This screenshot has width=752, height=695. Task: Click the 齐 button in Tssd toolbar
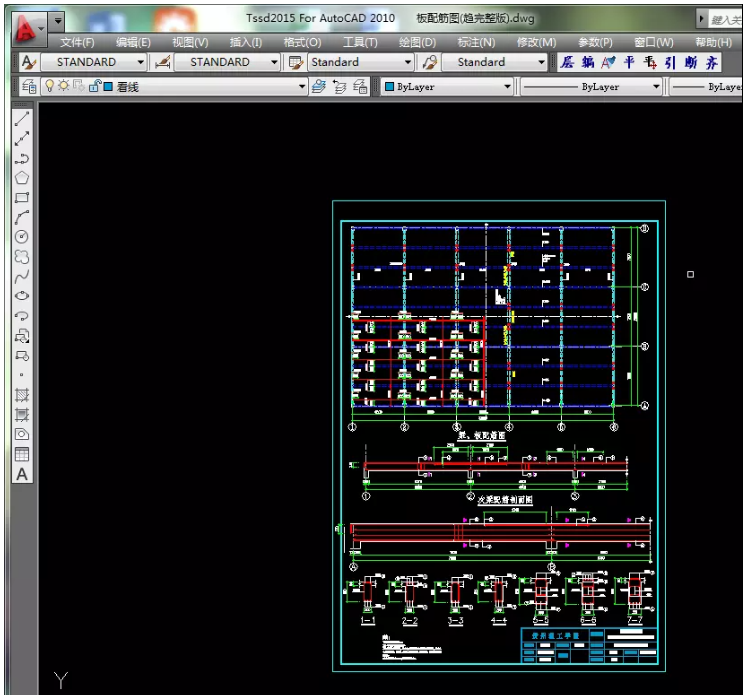[x=711, y=62]
